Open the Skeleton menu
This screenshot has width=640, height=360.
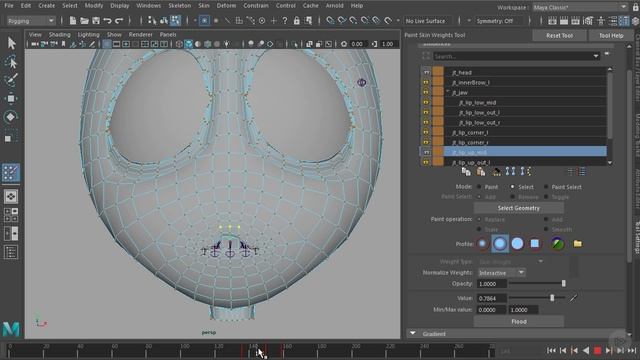[x=180, y=6]
